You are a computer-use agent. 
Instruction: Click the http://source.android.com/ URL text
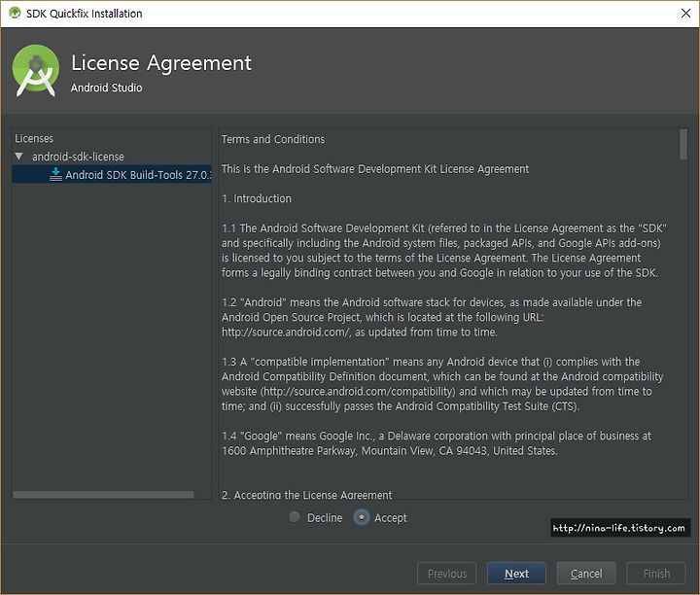point(285,332)
